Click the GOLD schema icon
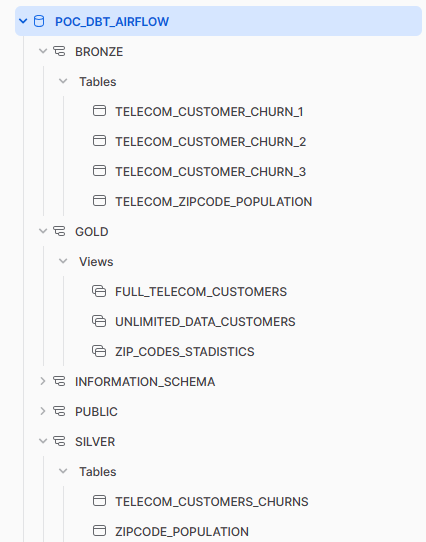426x542 pixels. tap(59, 231)
